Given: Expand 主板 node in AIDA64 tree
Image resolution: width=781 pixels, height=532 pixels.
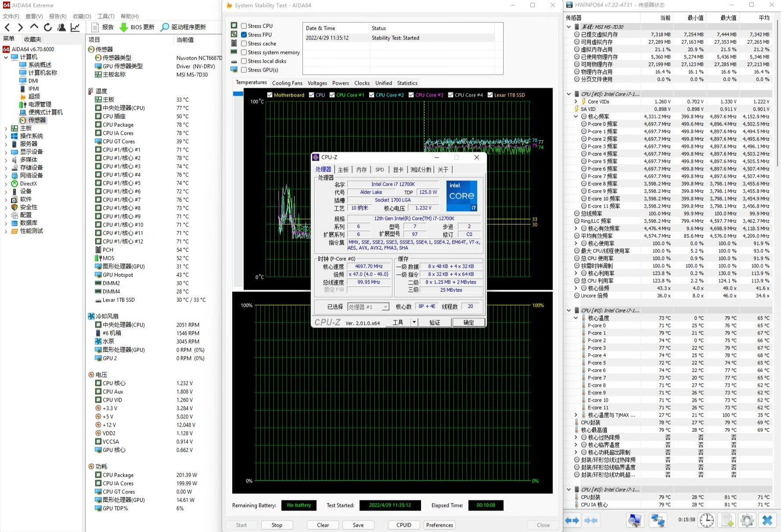Looking at the screenshot, I should pos(6,128).
